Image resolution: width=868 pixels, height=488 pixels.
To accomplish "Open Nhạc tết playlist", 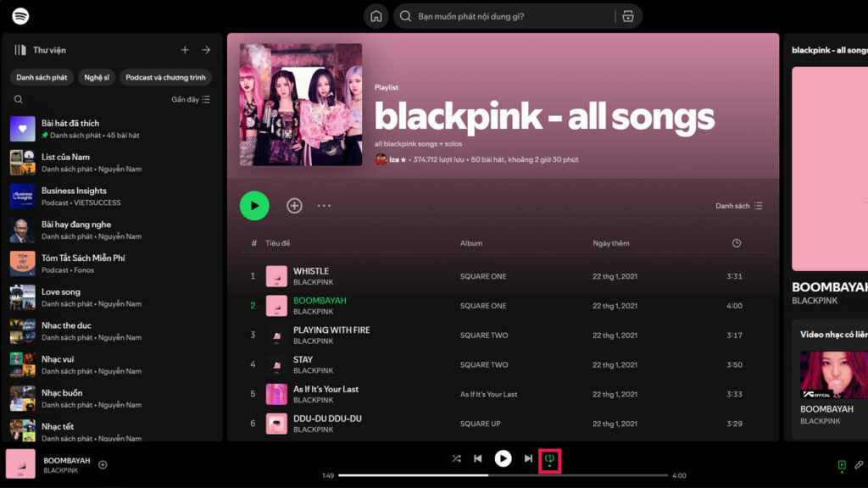I will click(x=111, y=430).
